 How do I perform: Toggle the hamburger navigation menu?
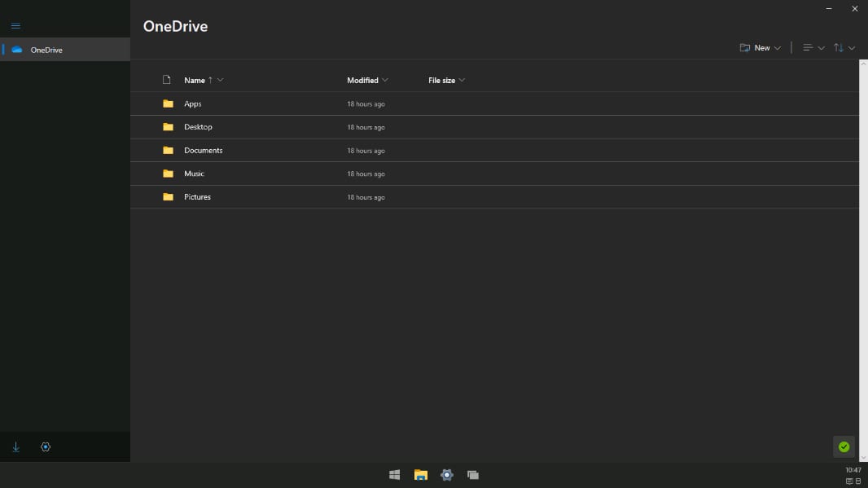click(15, 26)
